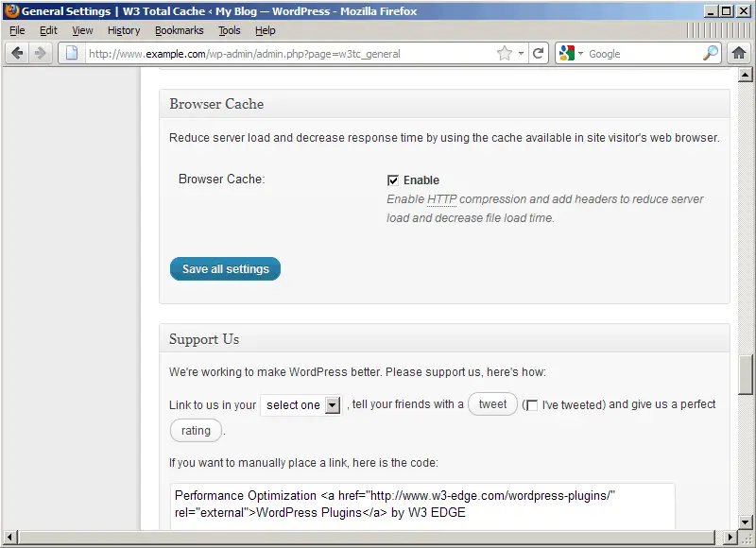The height and width of the screenshot is (548, 756).
Task: Click the Support Us section heading
Action: click(204, 339)
